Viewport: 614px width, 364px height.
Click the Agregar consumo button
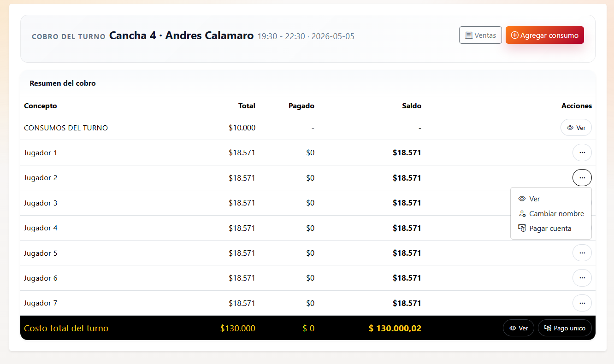[x=545, y=35]
